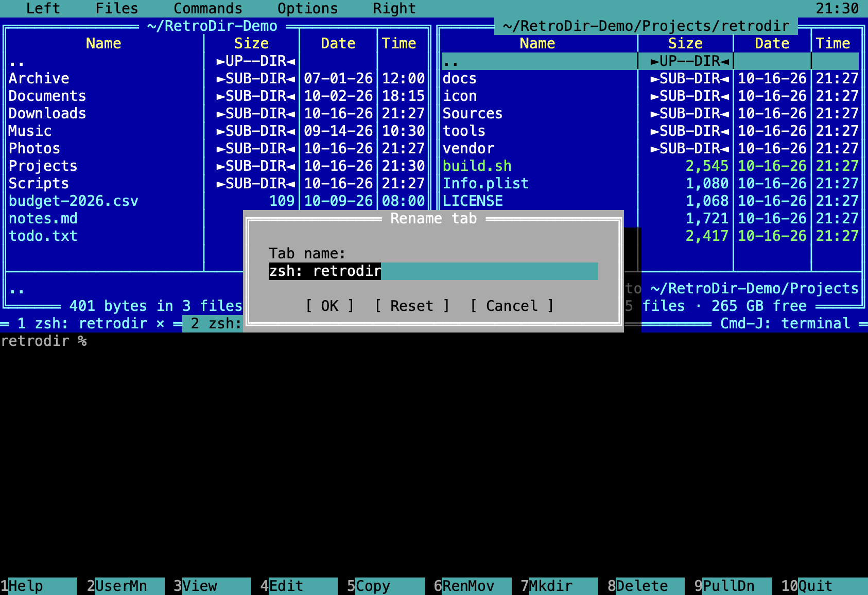The width and height of the screenshot is (868, 595).
Task: Click the 1Help function key
Action: (39, 586)
